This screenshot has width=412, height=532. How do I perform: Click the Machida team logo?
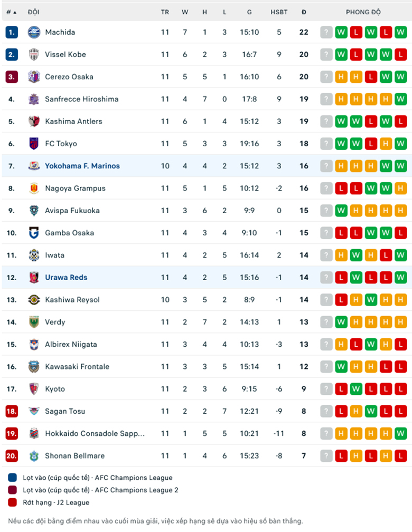(34, 32)
